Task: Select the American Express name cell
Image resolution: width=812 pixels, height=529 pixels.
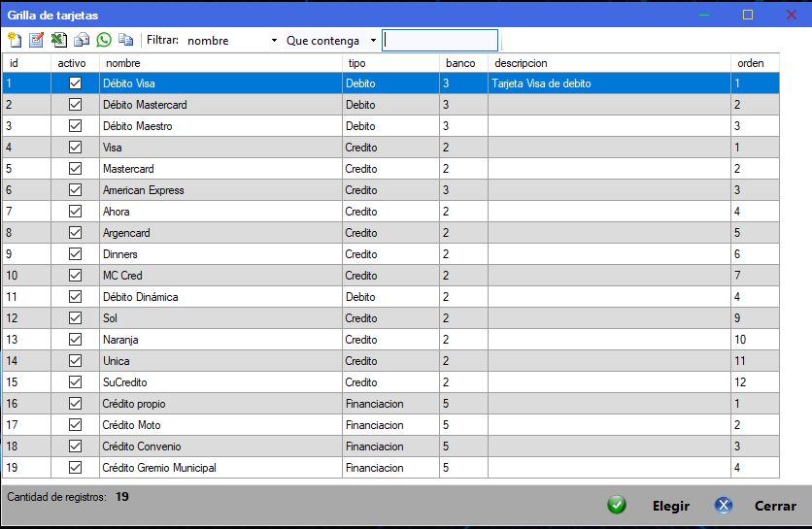Action: click(220, 190)
